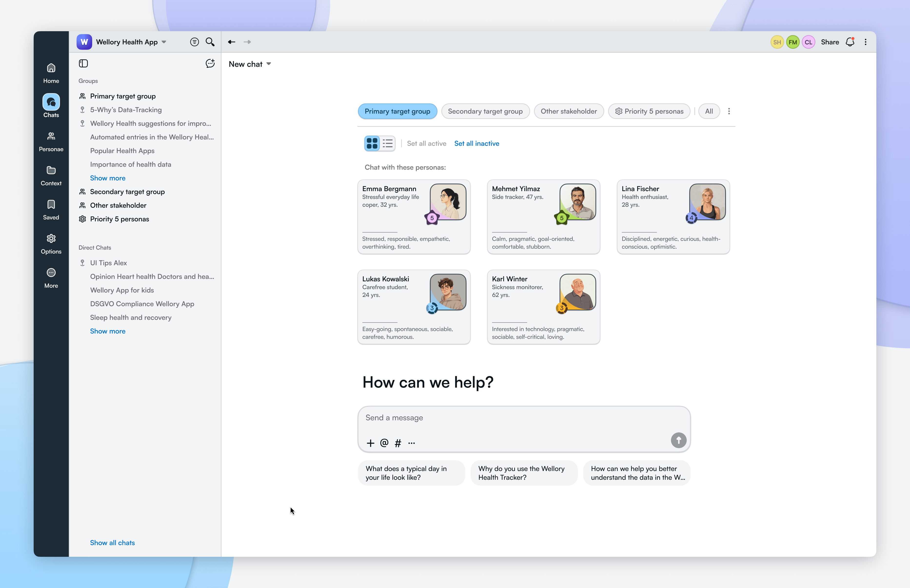Screen dimensions: 910x588
Task: Go back with the left arrow
Action: pyautogui.click(x=231, y=42)
